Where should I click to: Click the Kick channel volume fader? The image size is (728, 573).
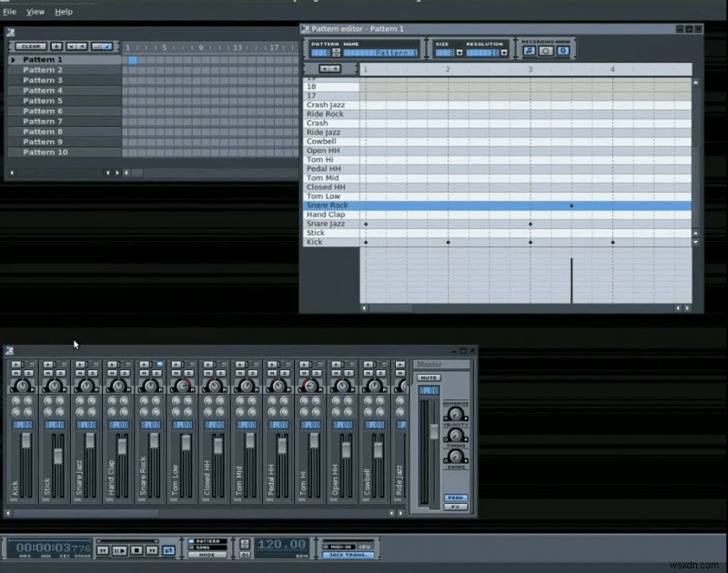click(x=26, y=440)
